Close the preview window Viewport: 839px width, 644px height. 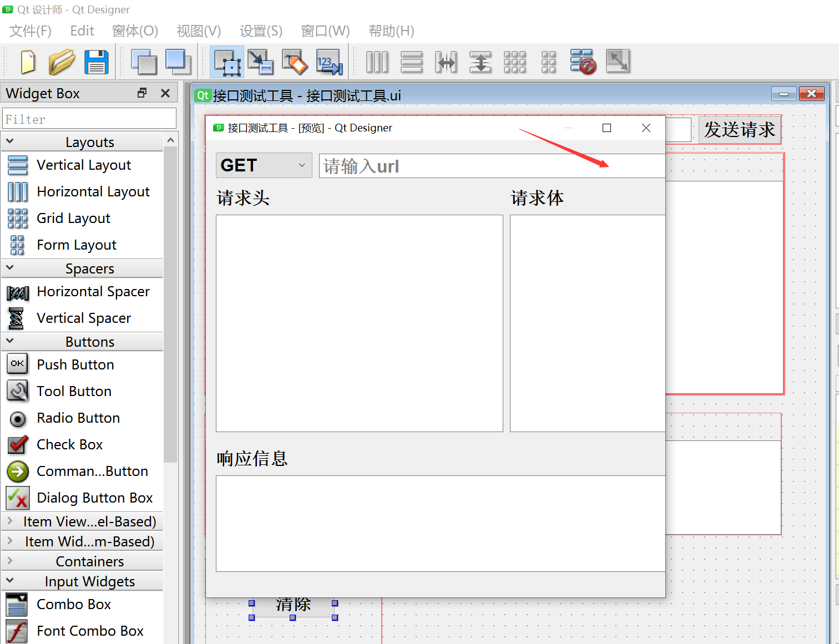tap(646, 128)
